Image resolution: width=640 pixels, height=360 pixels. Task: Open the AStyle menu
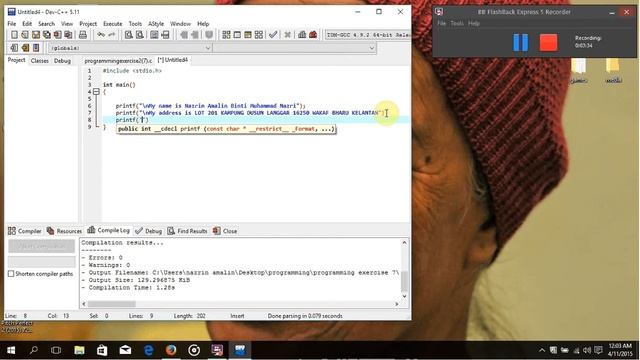[x=156, y=24]
